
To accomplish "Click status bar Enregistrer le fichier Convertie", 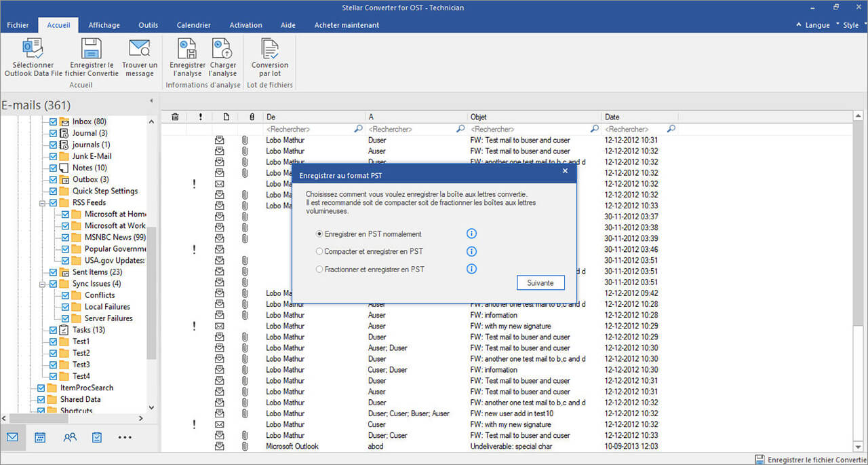I will click(x=811, y=460).
